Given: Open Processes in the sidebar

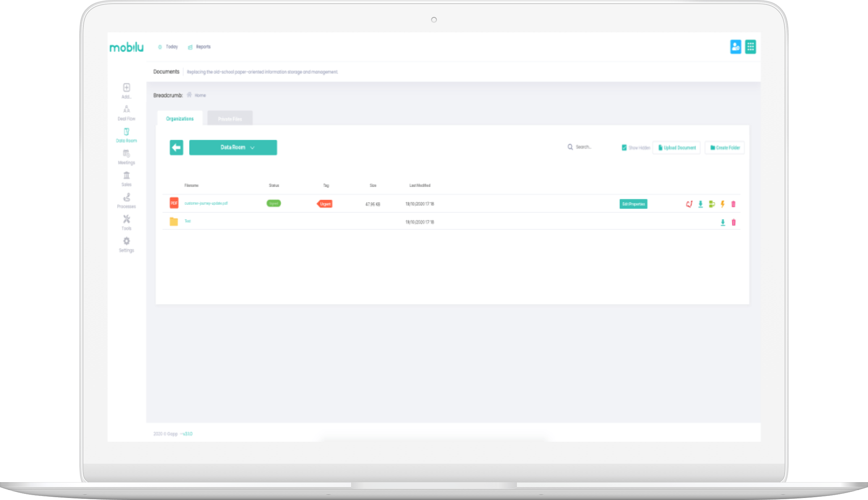Looking at the screenshot, I should click(x=127, y=201).
